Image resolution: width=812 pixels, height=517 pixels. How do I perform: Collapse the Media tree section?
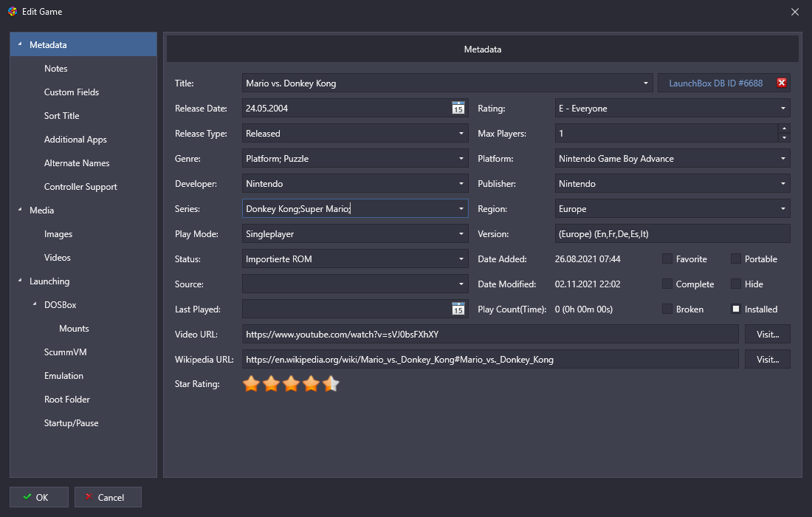click(20, 210)
